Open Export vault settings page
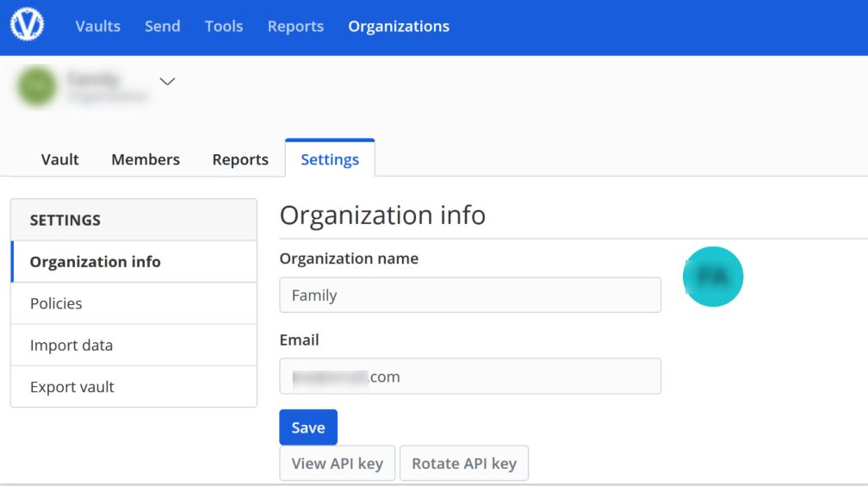Viewport: 868px width, 486px height. pos(72,387)
